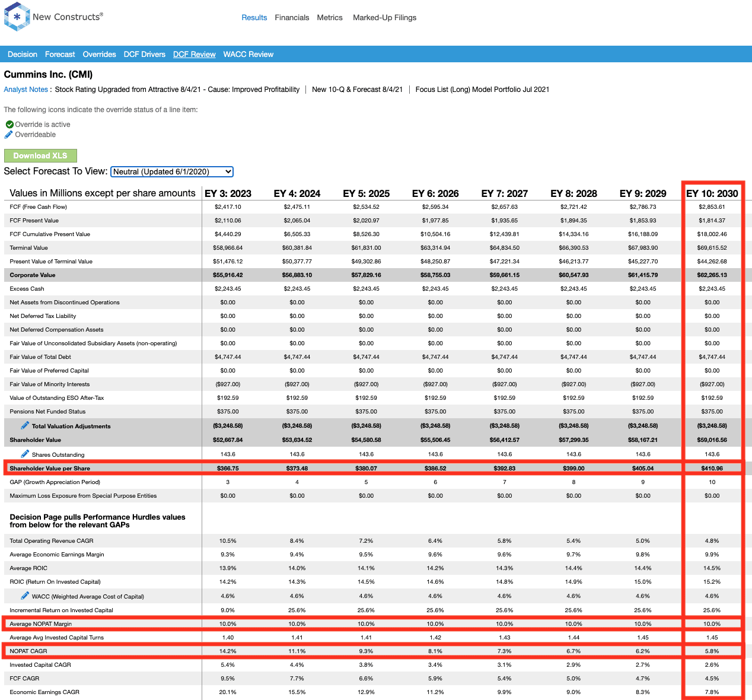Click the GAP (Growth Appreciation Period) label
Viewport: 752px width, 700px height.
click(55, 482)
